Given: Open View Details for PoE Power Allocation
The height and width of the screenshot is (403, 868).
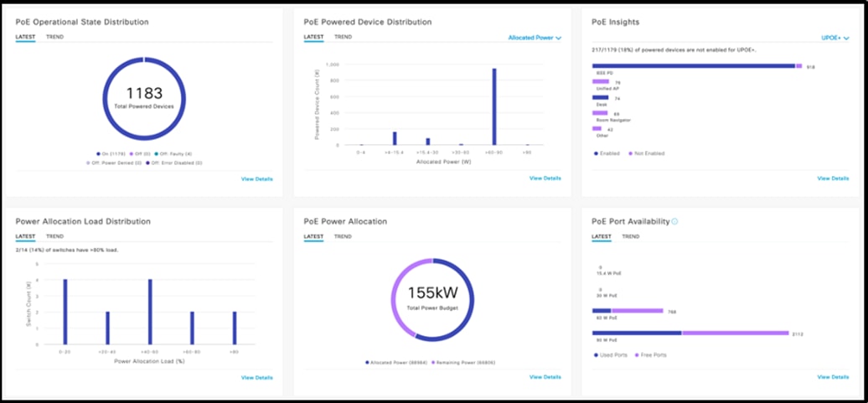Looking at the screenshot, I should 545,377.
